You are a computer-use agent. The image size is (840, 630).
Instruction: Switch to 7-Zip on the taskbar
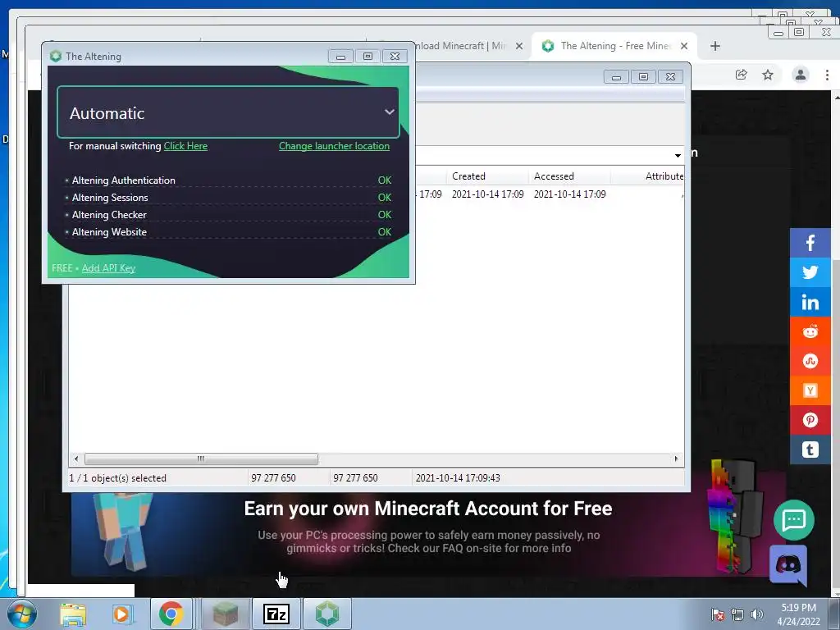(x=276, y=614)
